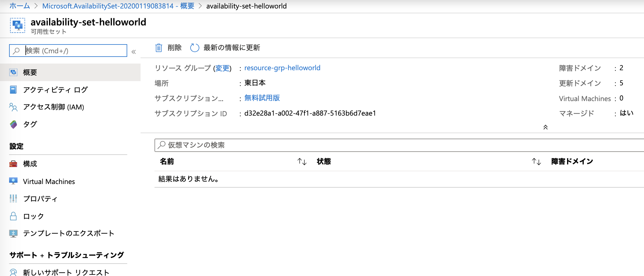Click the Virtual Machines monitor icon
The height and width of the screenshot is (276, 644).
(x=13, y=181)
